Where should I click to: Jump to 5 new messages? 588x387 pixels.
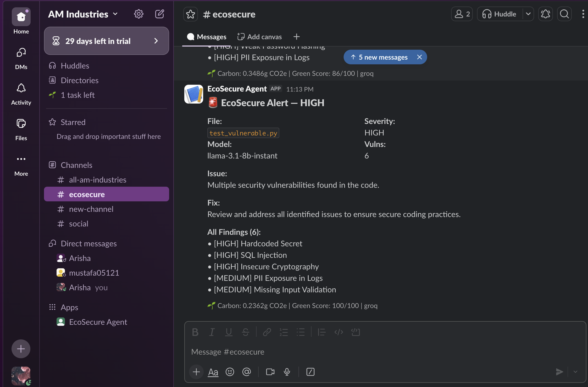[380, 57]
